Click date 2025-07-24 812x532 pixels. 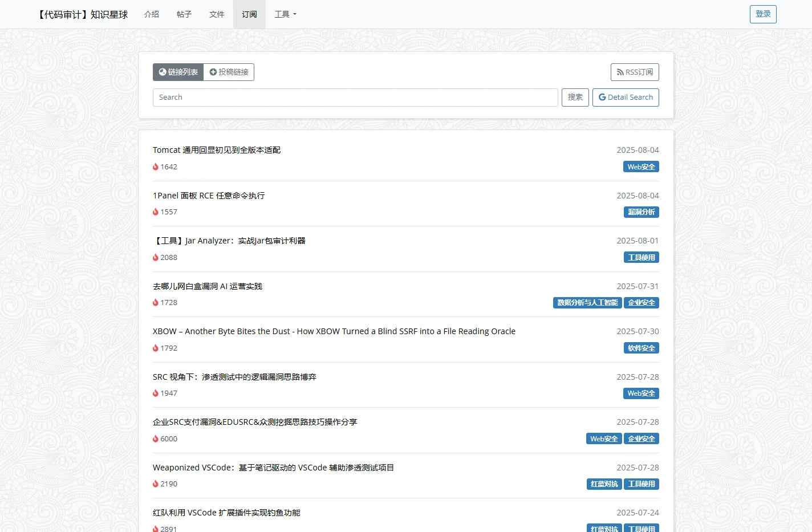(638, 513)
